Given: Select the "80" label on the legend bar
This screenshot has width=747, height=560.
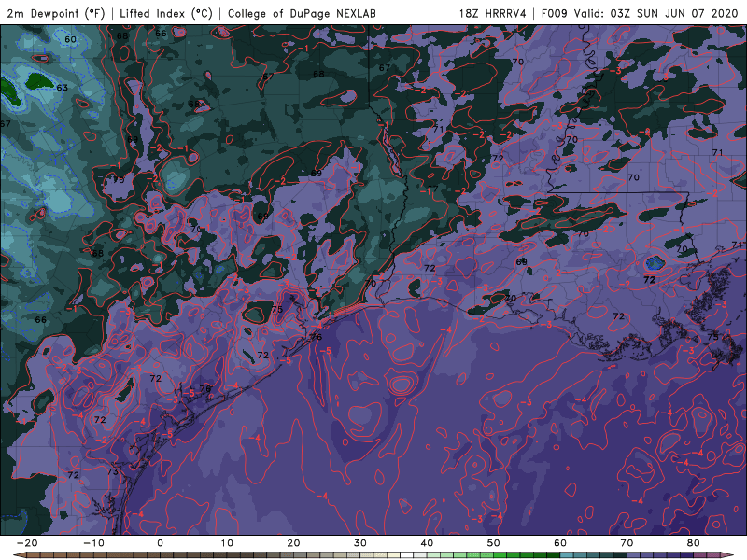Looking at the screenshot, I should pos(694,543).
